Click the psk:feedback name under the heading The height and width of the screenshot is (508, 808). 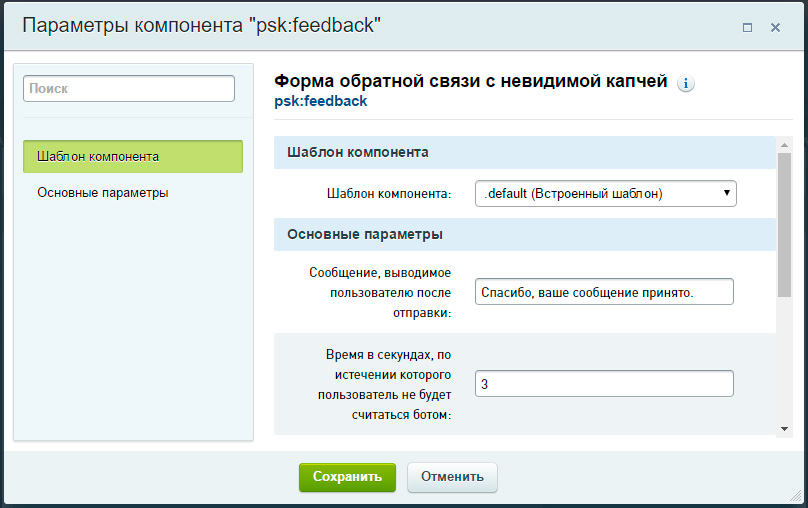pos(320,101)
